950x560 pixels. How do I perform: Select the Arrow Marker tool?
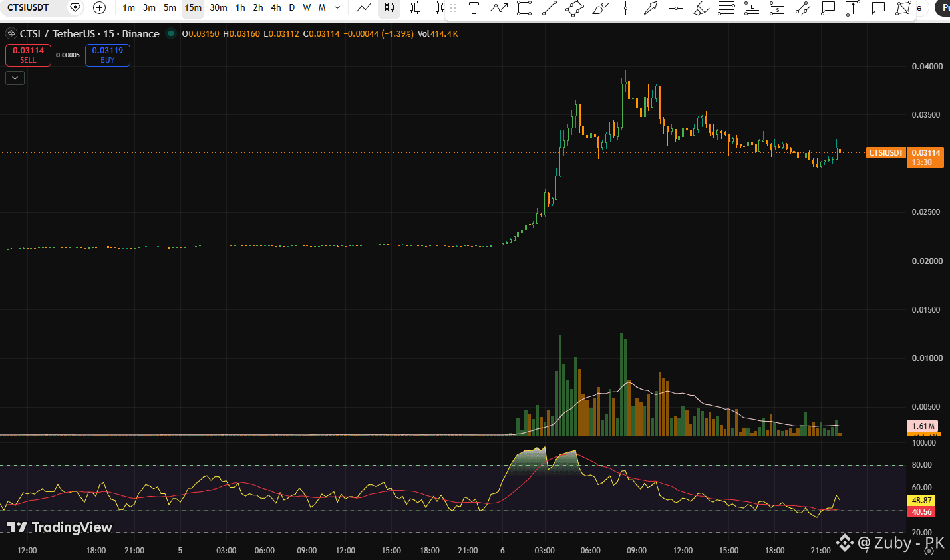[x=651, y=8]
